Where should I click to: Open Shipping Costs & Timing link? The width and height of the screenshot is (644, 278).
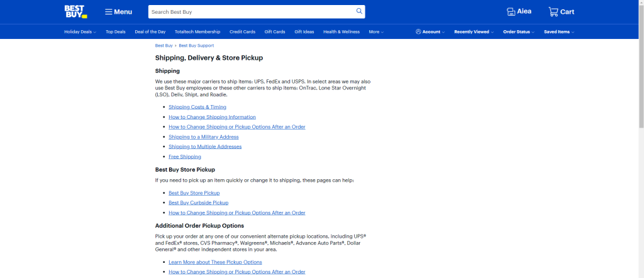click(197, 107)
